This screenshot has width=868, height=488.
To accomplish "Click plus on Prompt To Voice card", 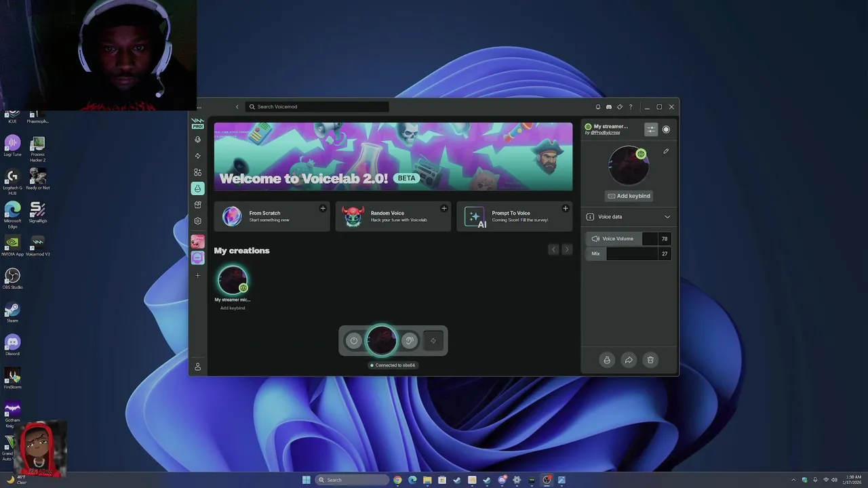I will tap(566, 208).
